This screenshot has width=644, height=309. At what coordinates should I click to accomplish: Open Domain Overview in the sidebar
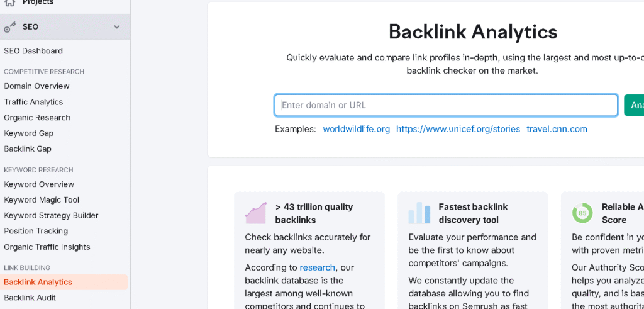click(36, 86)
